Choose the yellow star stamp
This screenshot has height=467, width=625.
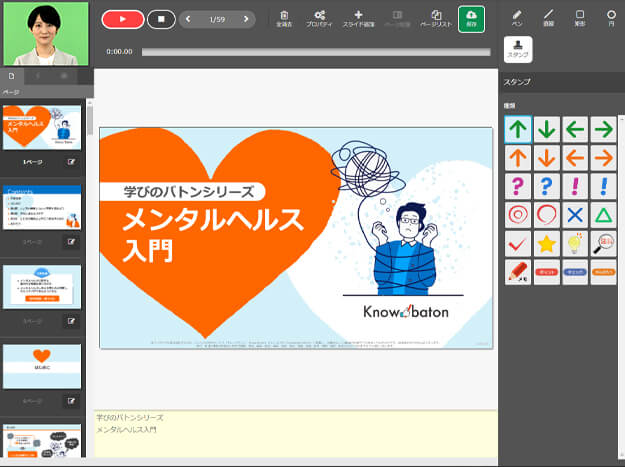546,243
